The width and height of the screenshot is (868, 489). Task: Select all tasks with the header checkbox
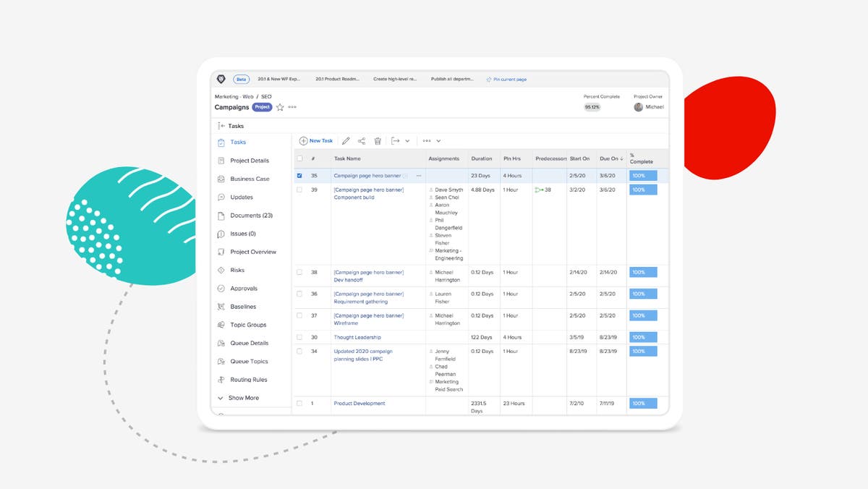pyautogui.click(x=300, y=158)
